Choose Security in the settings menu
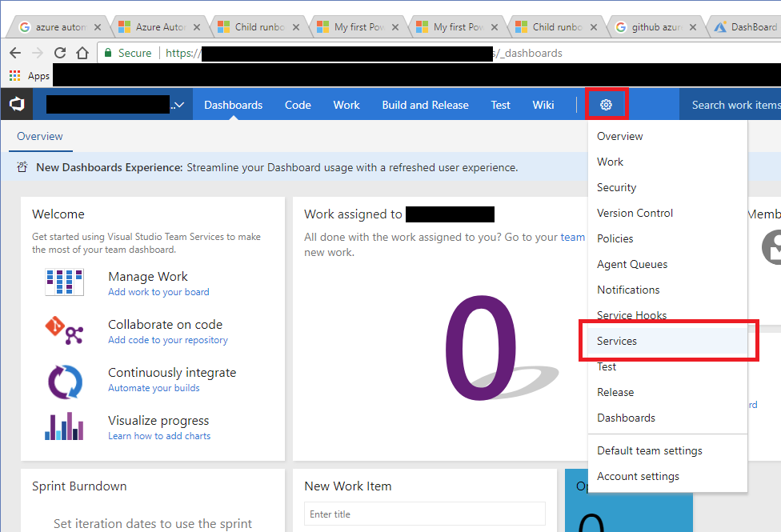Image resolution: width=781 pixels, height=532 pixels. (x=667, y=187)
